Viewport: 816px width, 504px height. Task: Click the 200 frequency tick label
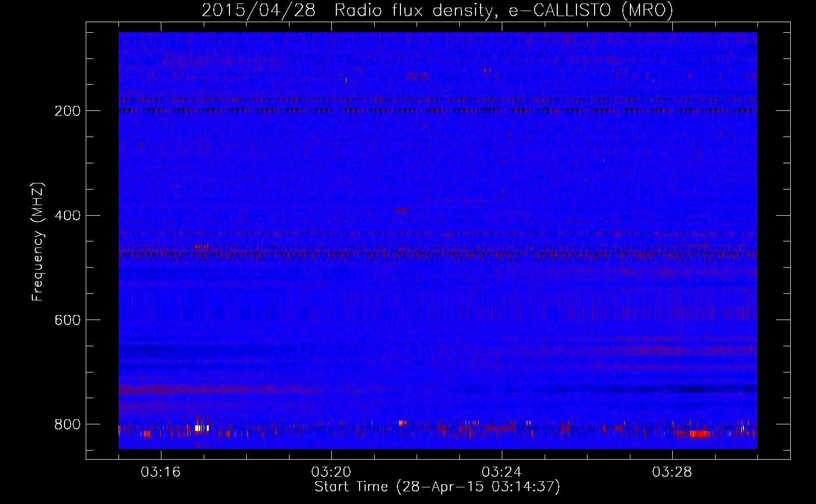coord(68,111)
